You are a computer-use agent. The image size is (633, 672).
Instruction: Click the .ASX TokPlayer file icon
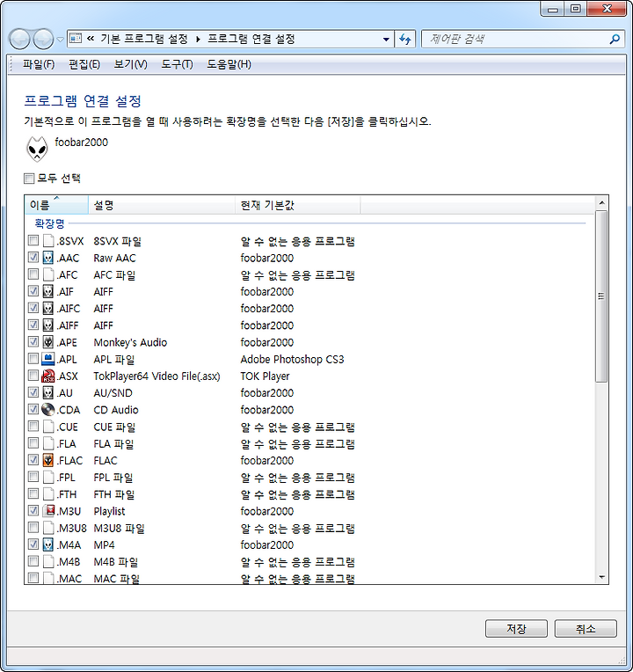coord(48,376)
